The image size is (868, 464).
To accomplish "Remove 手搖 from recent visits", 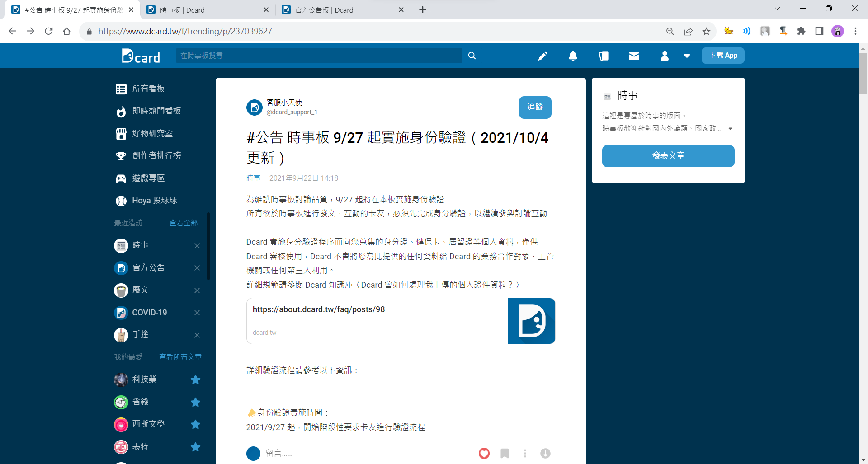I will [x=197, y=335].
